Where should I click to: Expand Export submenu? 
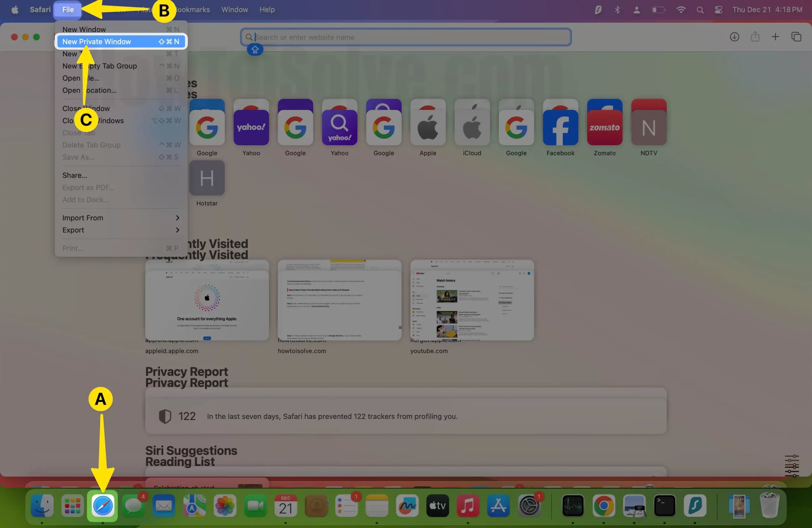pyautogui.click(x=121, y=230)
